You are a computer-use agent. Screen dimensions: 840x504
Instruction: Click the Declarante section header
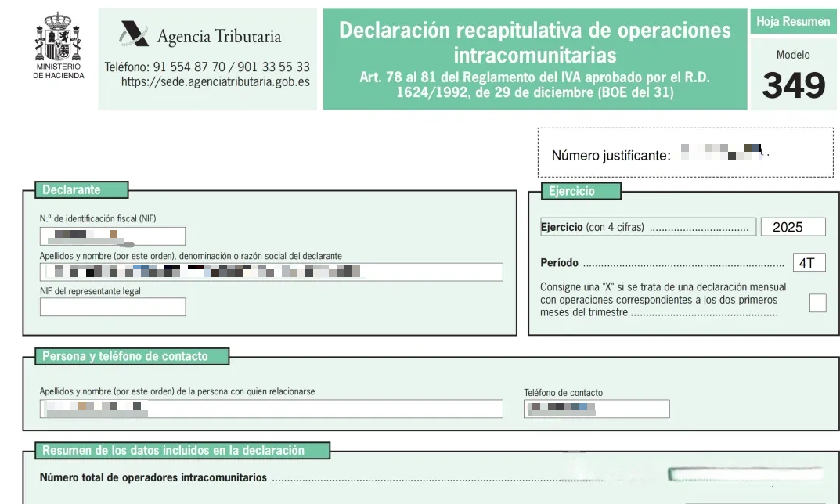[81, 190]
